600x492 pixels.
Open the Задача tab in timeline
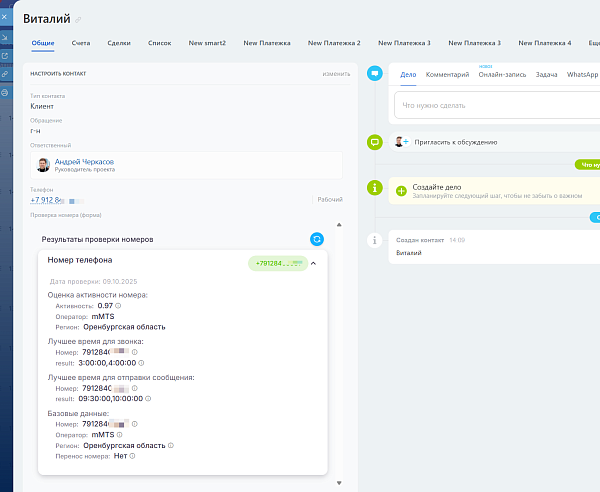546,75
